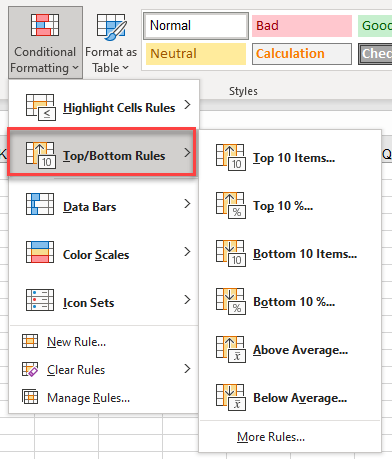Click the Highlight Cells Rules icon
This screenshot has height=459, width=392.
(x=40, y=107)
